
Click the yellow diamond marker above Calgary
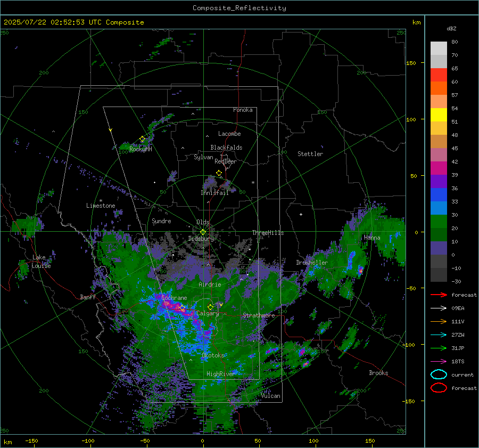tap(210, 307)
